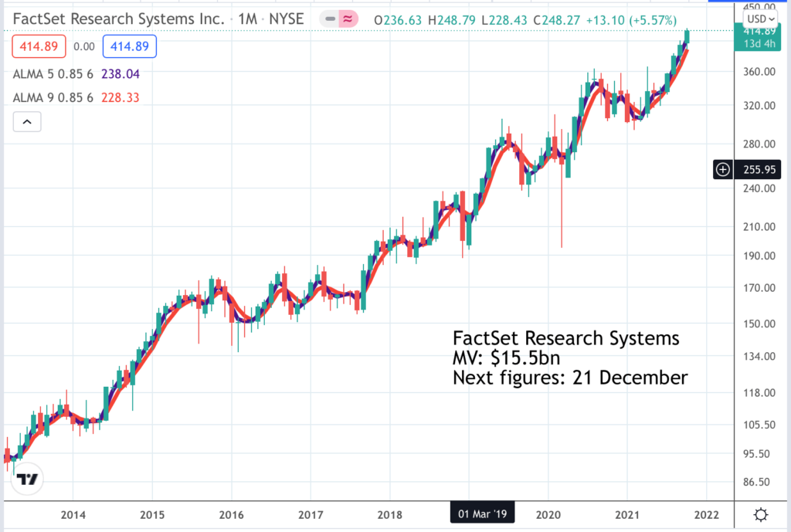The height and width of the screenshot is (532, 791).
Task: Collapse the indicator legend with the chevron button
Action: 27,122
